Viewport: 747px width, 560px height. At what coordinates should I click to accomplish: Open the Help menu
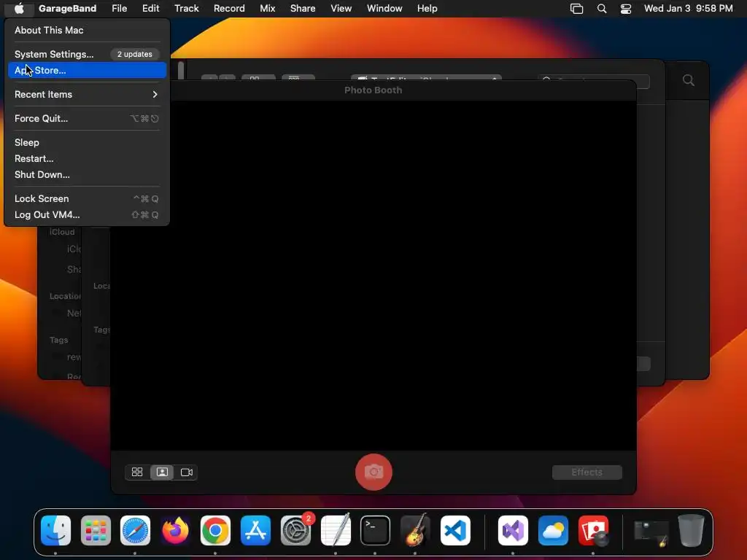pyautogui.click(x=427, y=8)
